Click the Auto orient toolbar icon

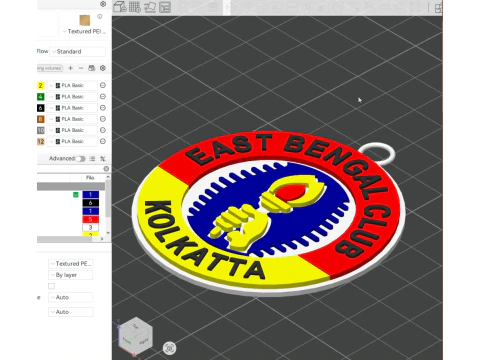point(150,7)
